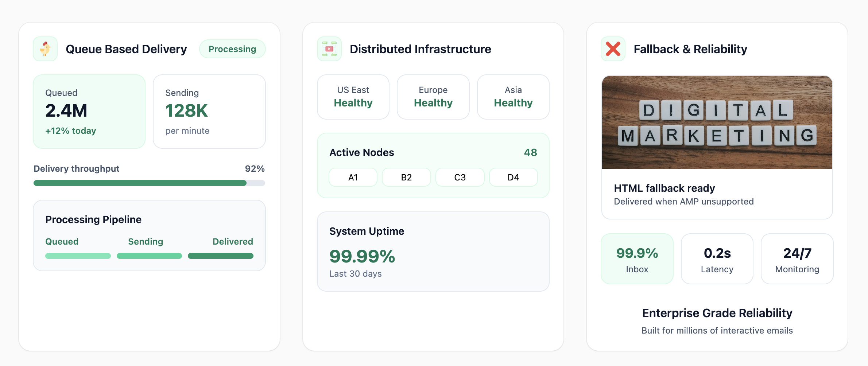Click the Delivery throughput progress bar

click(149, 183)
